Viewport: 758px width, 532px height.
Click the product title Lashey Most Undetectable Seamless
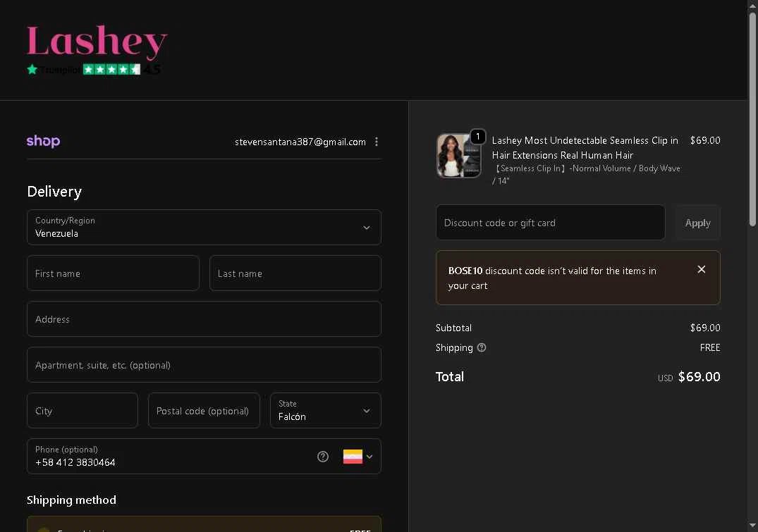(x=585, y=147)
